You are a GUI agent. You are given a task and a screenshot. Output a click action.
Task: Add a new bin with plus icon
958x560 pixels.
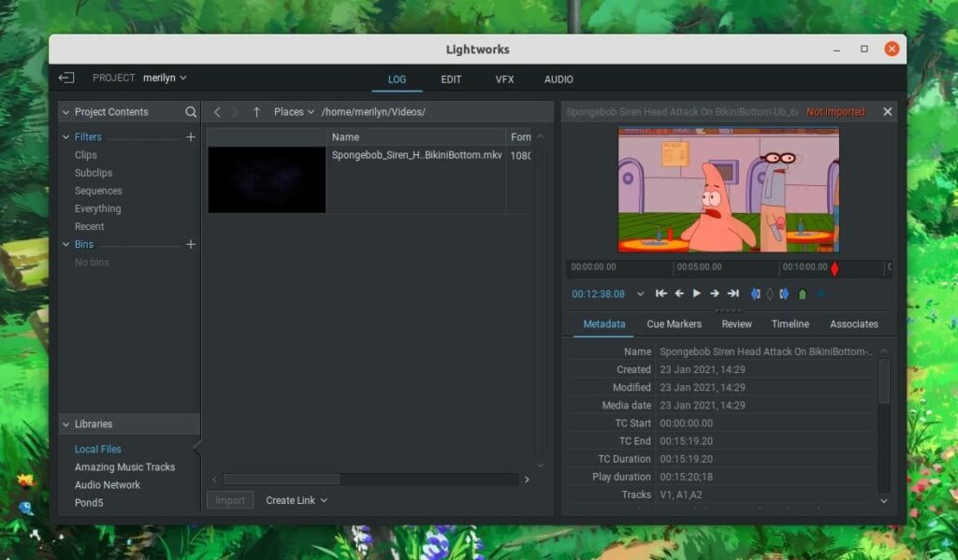(191, 245)
